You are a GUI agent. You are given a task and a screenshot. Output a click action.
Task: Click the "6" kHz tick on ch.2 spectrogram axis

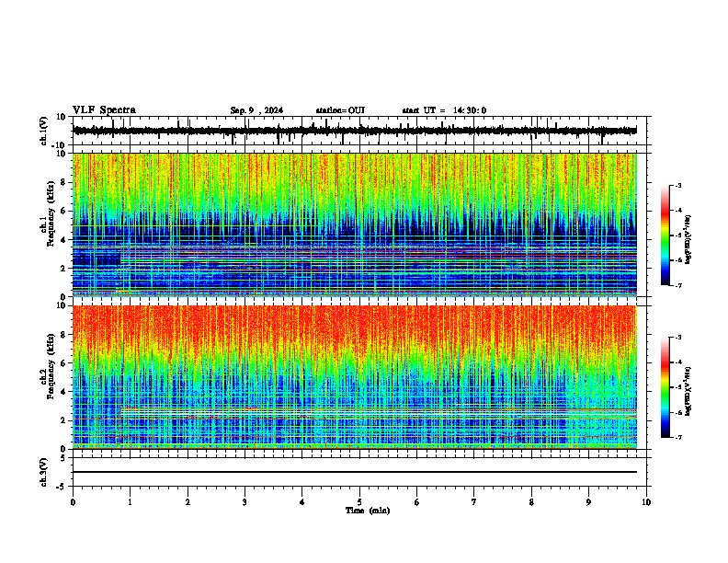pyautogui.click(x=64, y=362)
